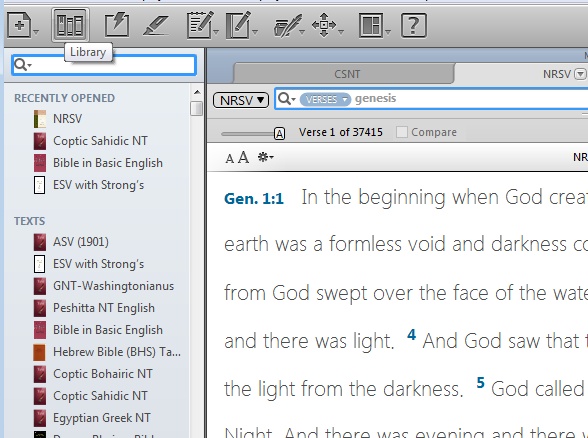Open ESV with Strong's in Recently Opened
588x438 pixels.
(98, 185)
